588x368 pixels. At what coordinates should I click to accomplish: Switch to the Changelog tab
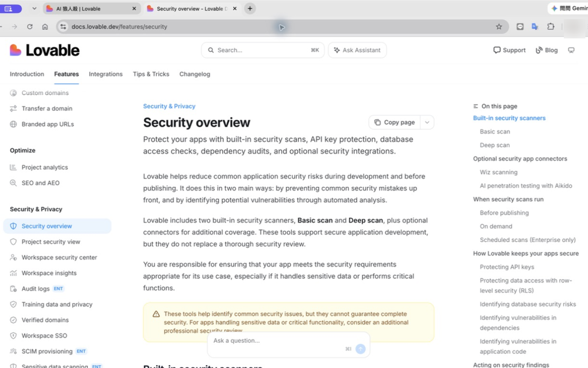click(195, 74)
